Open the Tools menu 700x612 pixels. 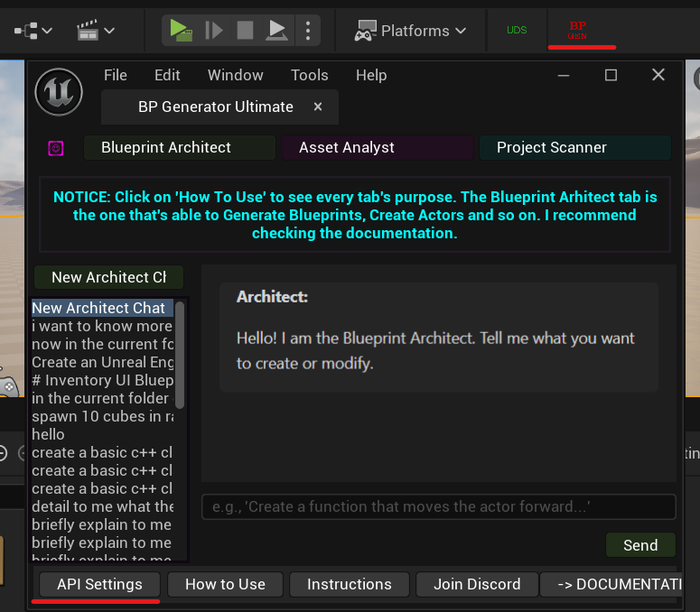click(309, 75)
